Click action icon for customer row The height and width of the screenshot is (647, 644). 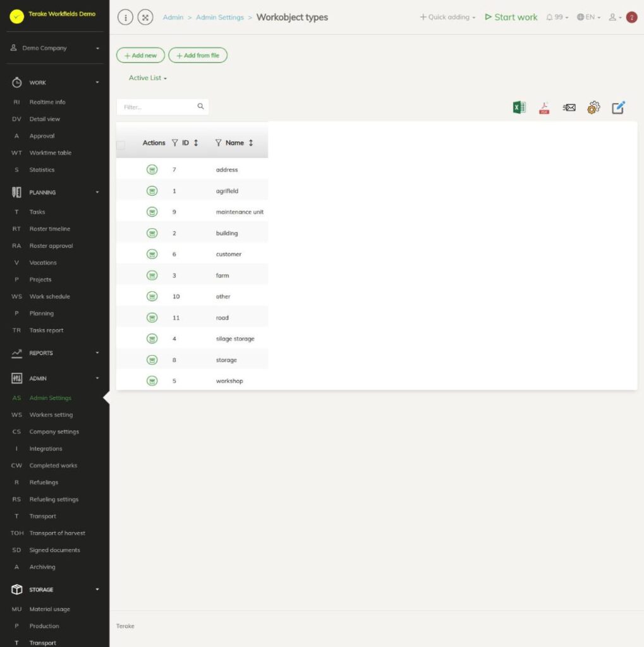(152, 254)
